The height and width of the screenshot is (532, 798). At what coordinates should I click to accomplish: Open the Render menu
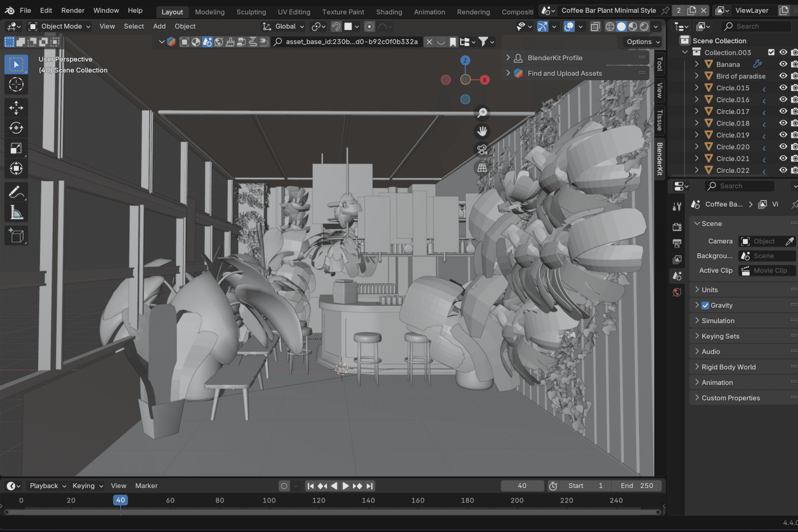pos(73,11)
